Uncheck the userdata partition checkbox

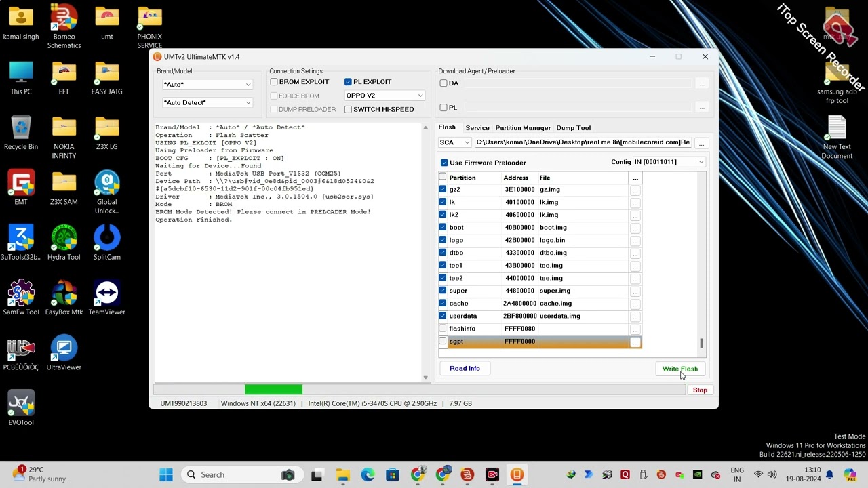pos(443,316)
